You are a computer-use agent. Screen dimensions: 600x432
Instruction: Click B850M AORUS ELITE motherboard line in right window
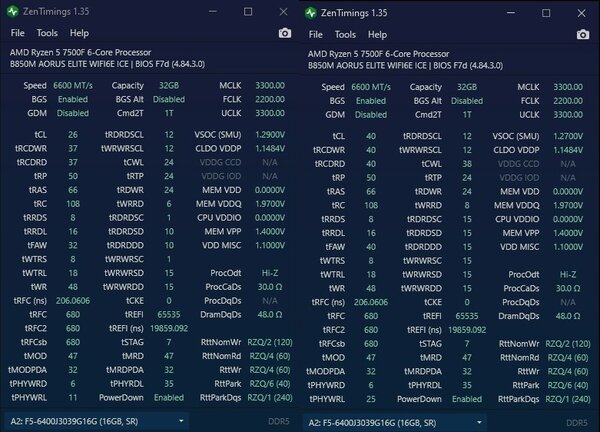405,65
